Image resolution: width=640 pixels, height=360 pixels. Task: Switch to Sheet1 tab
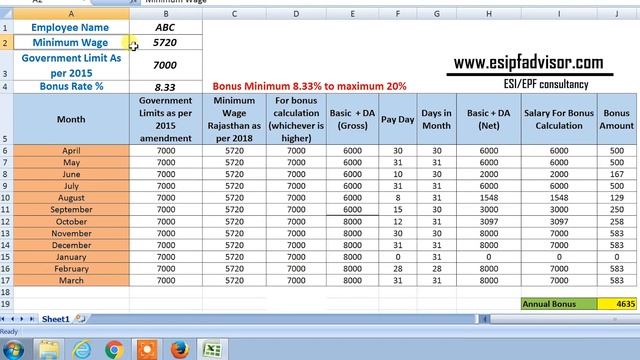(56, 319)
